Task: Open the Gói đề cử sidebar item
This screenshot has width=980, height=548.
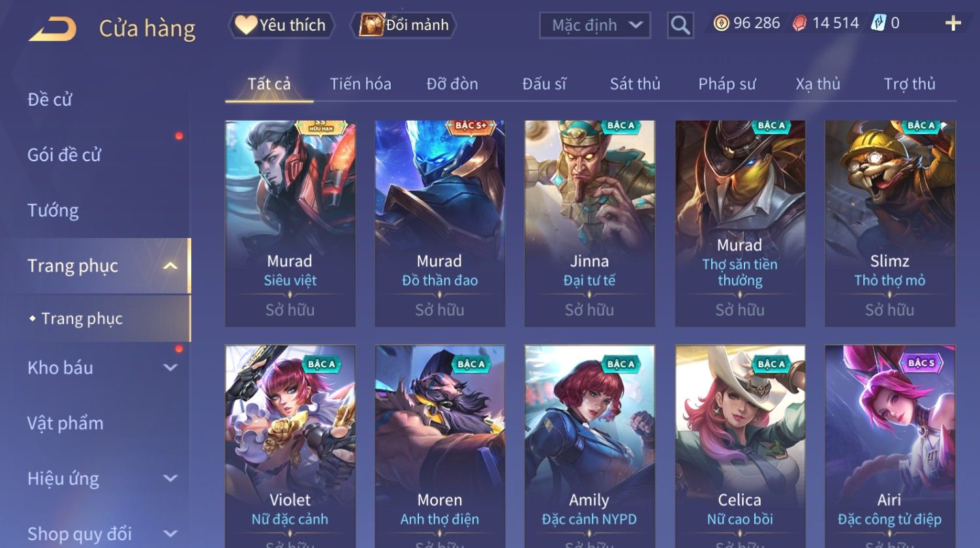Action: point(64,155)
